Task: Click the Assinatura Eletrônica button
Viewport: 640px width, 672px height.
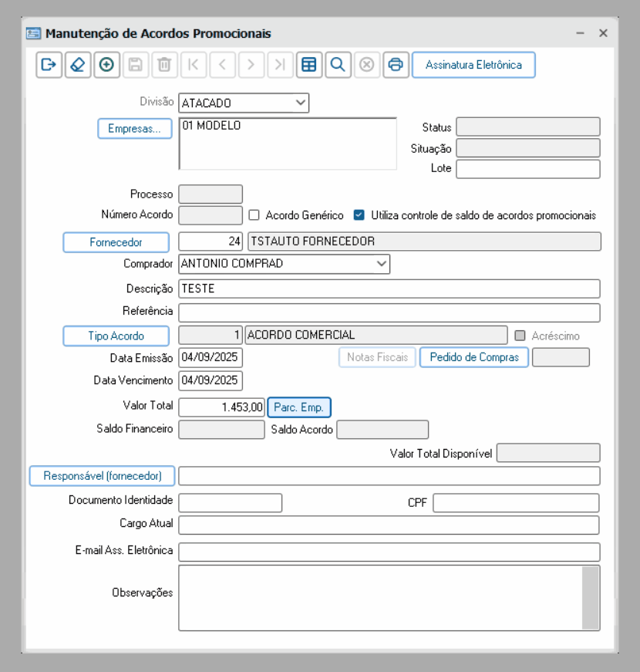Action: [x=473, y=65]
